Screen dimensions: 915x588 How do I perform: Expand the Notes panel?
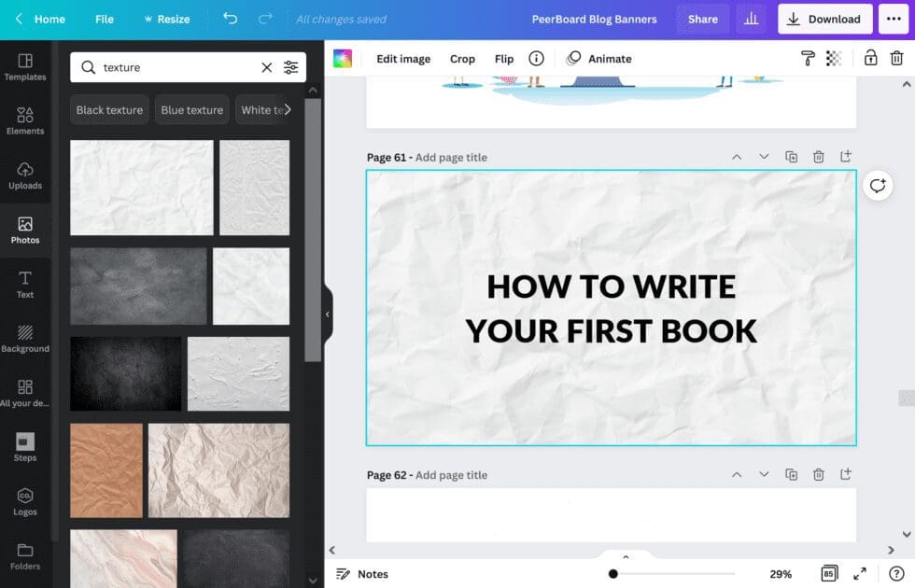point(362,574)
